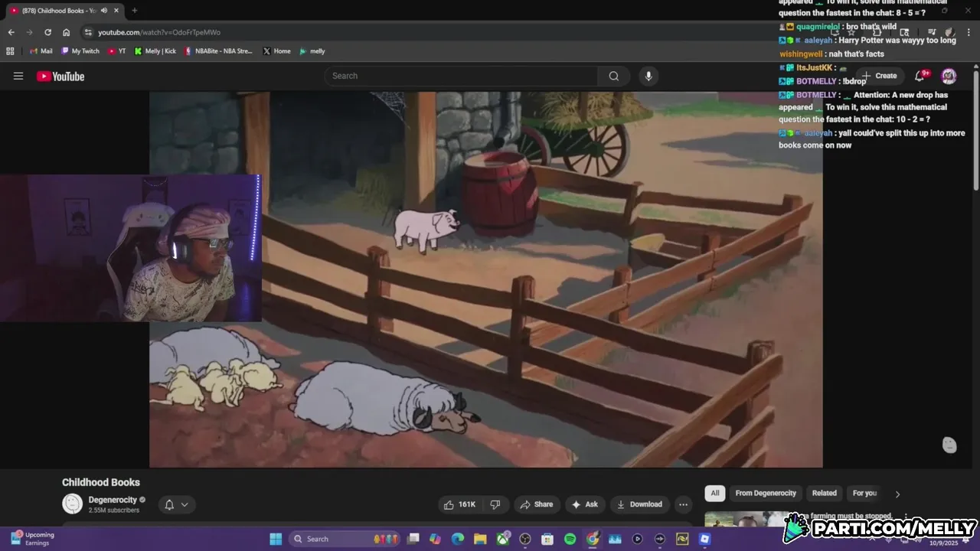Screen dimensions: 980x551
Task: Open the bookmarks apps grid icon
Action: click(x=10, y=51)
